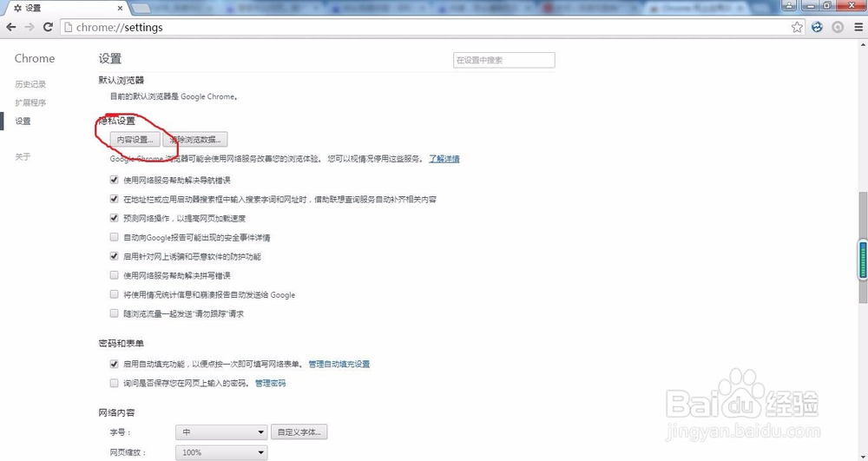This screenshot has width=868, height=461.
Task: Click the 自定义字体 button
Action: pos(299,432)
